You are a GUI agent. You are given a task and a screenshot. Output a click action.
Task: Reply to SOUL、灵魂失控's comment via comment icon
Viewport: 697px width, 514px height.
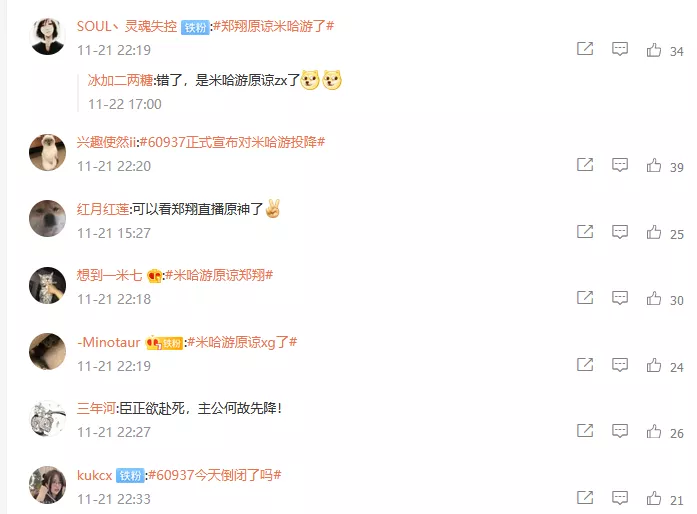point(620,48)
